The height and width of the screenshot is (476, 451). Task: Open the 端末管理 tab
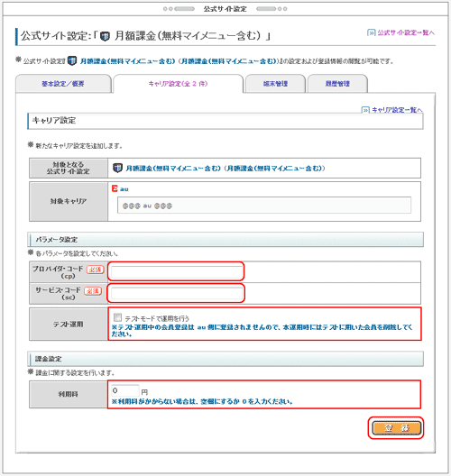pyautogui.click(x=275, y=84)
